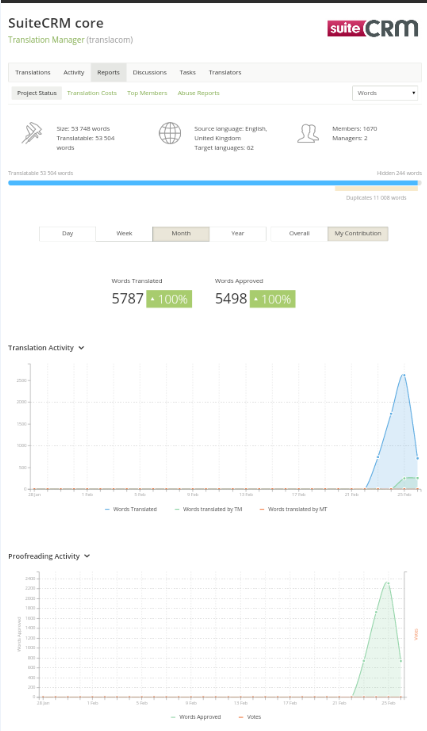
Task: Select the Reports tab
Action: pos(109,72)
